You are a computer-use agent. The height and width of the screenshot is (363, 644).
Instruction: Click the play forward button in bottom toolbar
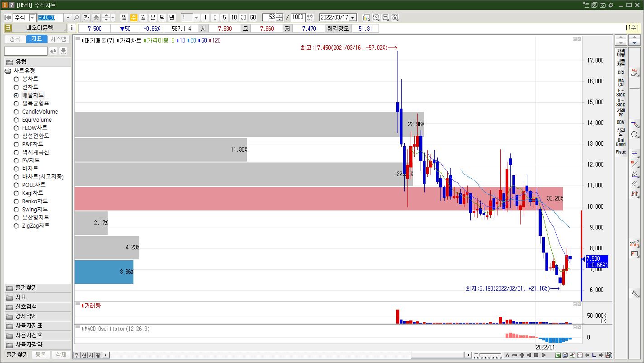point(544,355)
